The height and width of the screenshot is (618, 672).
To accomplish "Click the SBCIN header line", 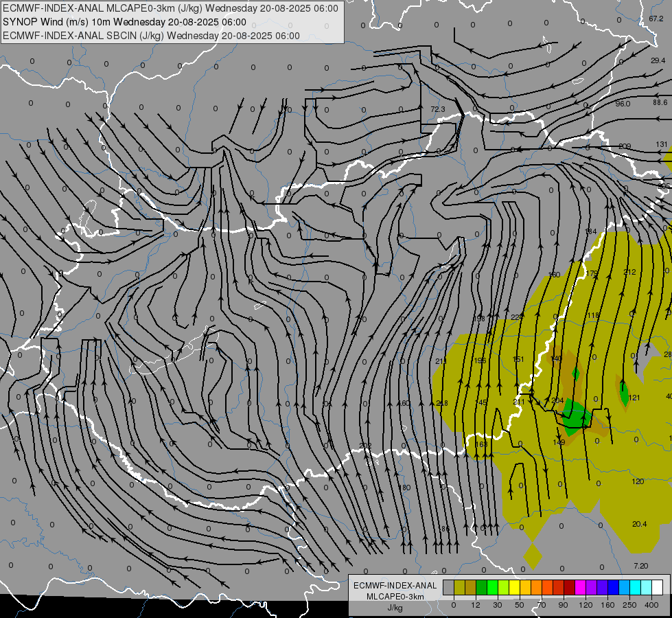I will [x=151, y=36].
